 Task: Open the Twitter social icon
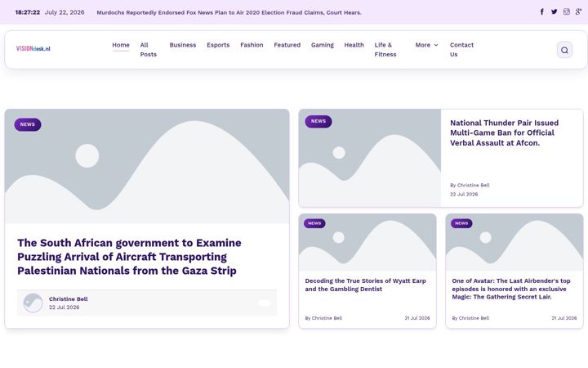click(x=555, y=11)
